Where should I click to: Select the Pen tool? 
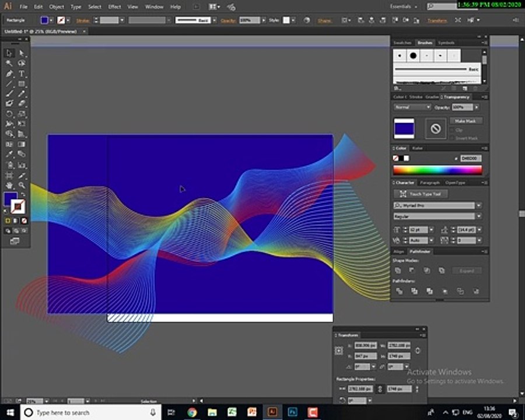(9, 73)
